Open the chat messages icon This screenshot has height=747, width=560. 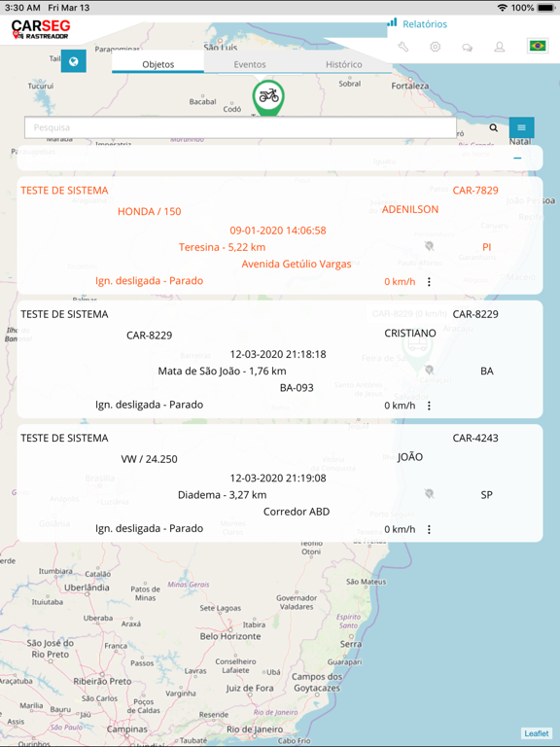[x=467, y=47]
